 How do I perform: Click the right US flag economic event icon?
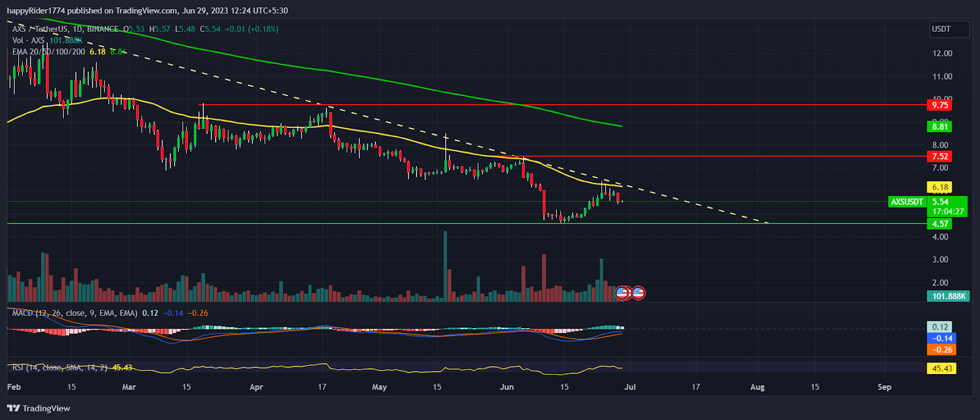point(638,293)
